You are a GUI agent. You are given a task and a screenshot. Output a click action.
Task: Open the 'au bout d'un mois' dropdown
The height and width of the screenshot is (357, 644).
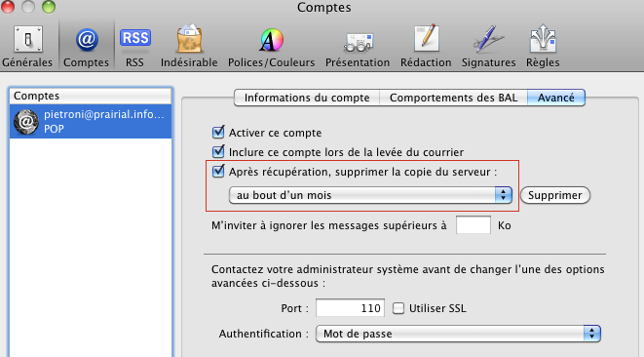tap(370, 195)
